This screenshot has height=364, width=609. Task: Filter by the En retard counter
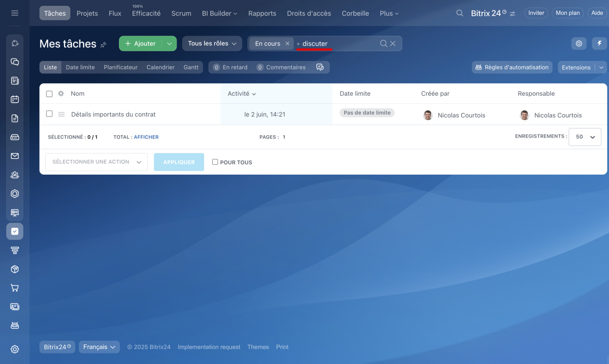pyautogui.click(x=230, y=67)
